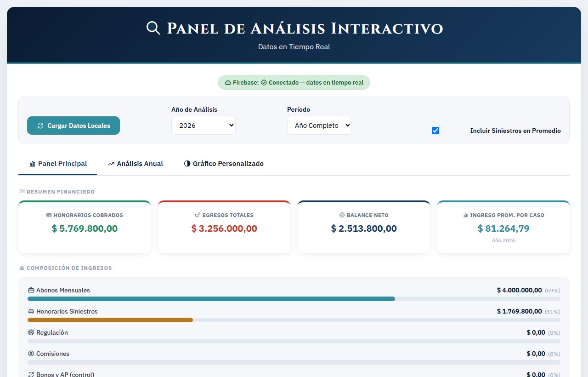The width and height of the screenshot is (588, 377).
Task: Click the Egresos Totales amount $ 3.256.000,00
Action: (x=224, y=228)
